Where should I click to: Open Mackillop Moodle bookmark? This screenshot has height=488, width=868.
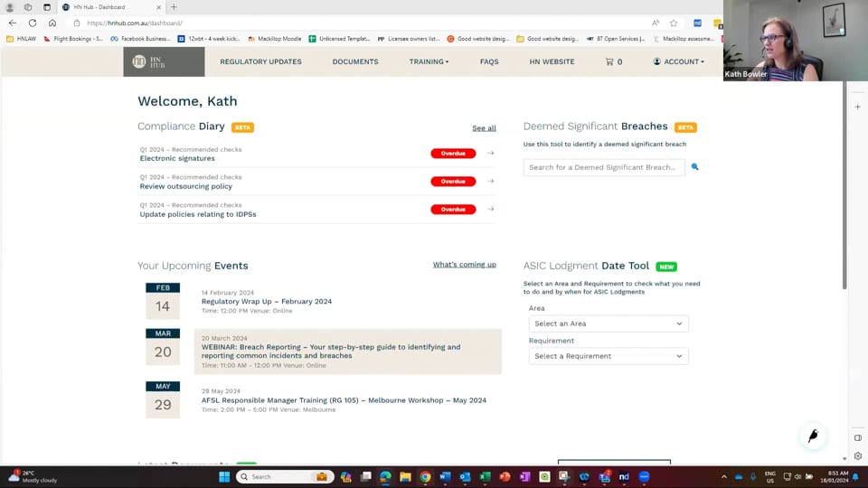pos(274,39)
